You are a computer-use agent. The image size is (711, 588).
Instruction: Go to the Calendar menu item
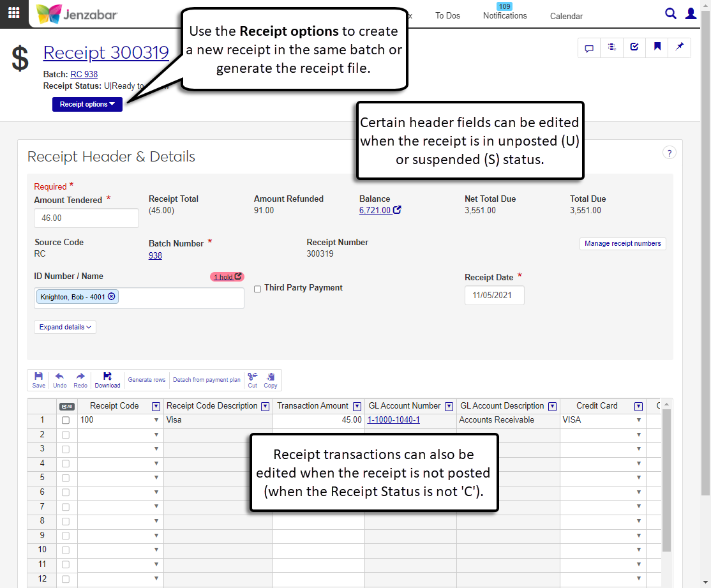click(x=566, y=16)
